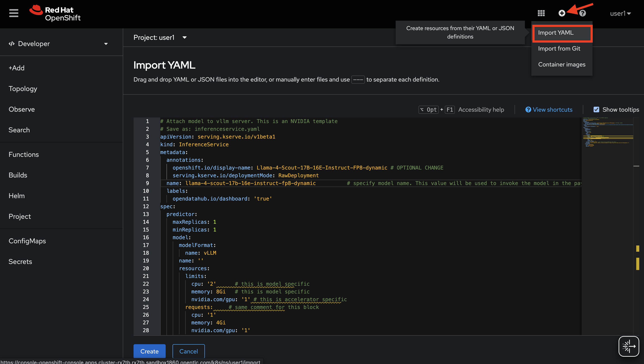Click line number 12 in gutter

146,207
